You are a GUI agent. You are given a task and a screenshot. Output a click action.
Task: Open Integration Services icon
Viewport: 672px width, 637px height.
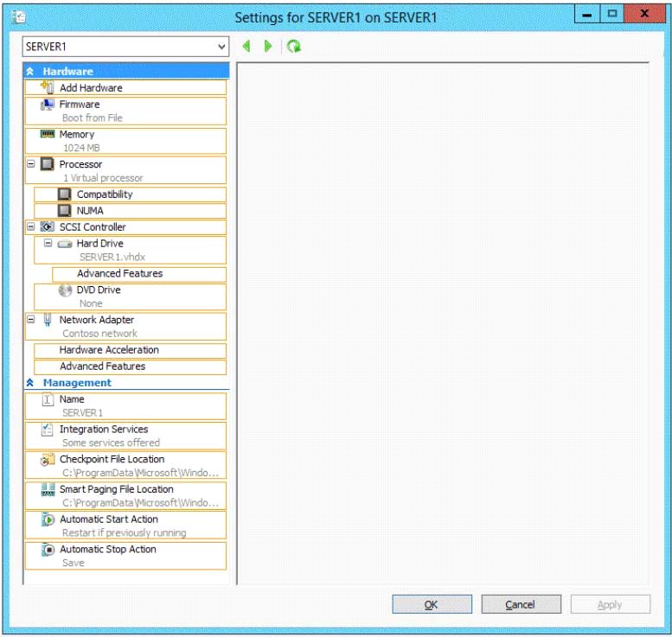[x=48, y=430]
